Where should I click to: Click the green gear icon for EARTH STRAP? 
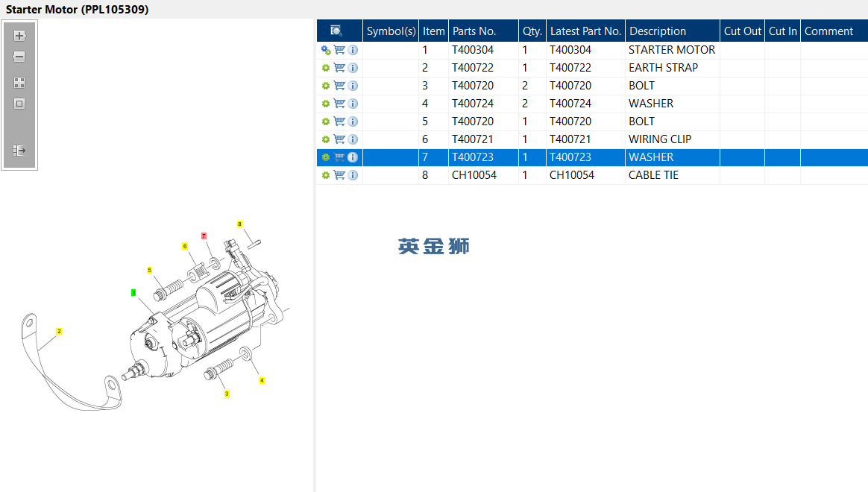(326, 68)
